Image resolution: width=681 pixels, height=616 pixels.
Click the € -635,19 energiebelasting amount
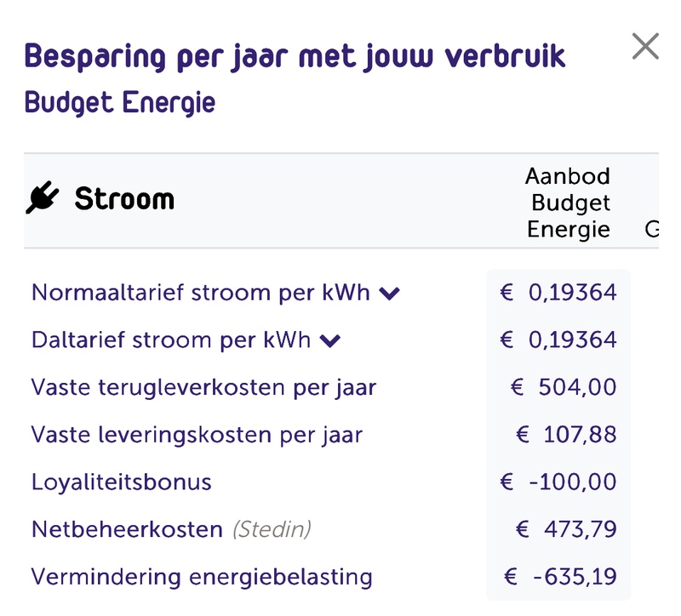coord(558,578)
